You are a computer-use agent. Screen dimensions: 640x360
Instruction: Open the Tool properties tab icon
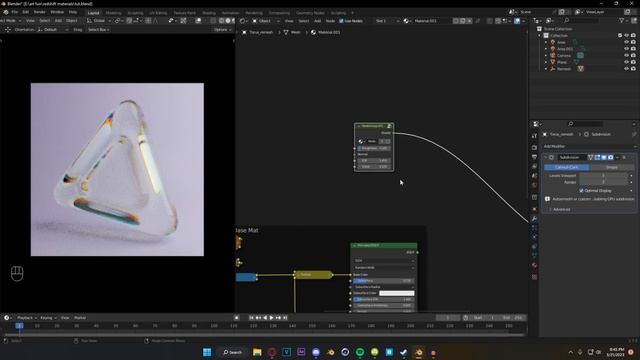(x=534, y=136)
